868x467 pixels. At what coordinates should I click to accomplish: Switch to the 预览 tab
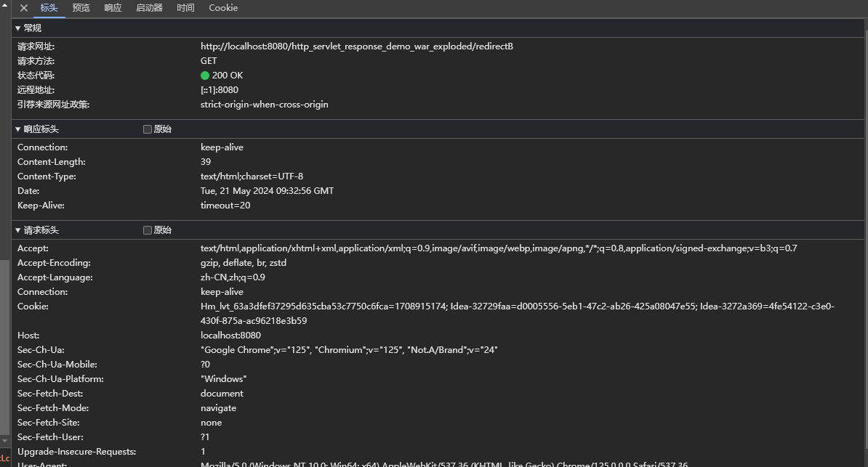pyautogui.click(x=81, y=8)
